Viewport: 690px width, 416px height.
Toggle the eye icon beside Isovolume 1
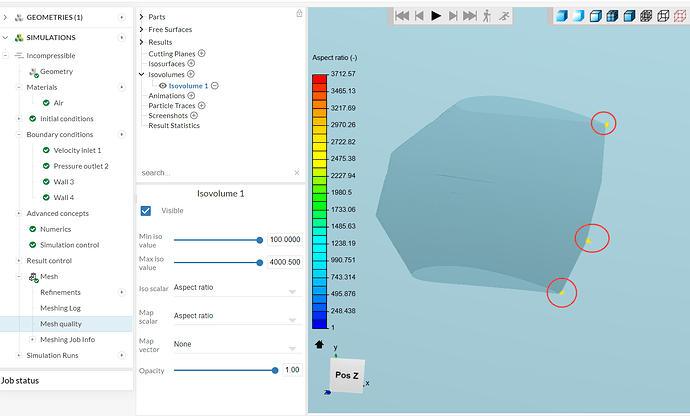click(x=161, y=86)
